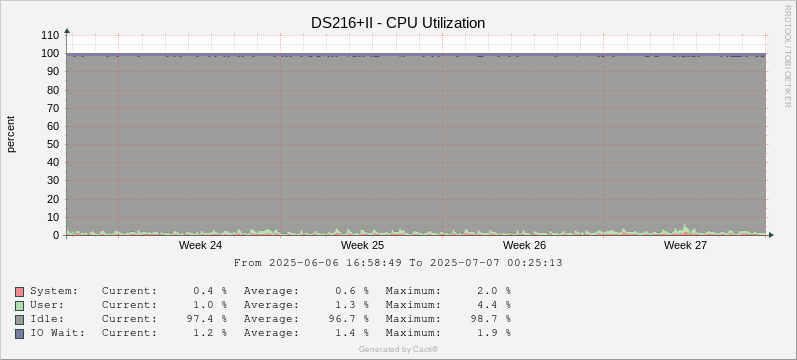Click the System maximum value 2.0 %
Viewport: 797px width, 360px height.
click(x=494, y=291)
